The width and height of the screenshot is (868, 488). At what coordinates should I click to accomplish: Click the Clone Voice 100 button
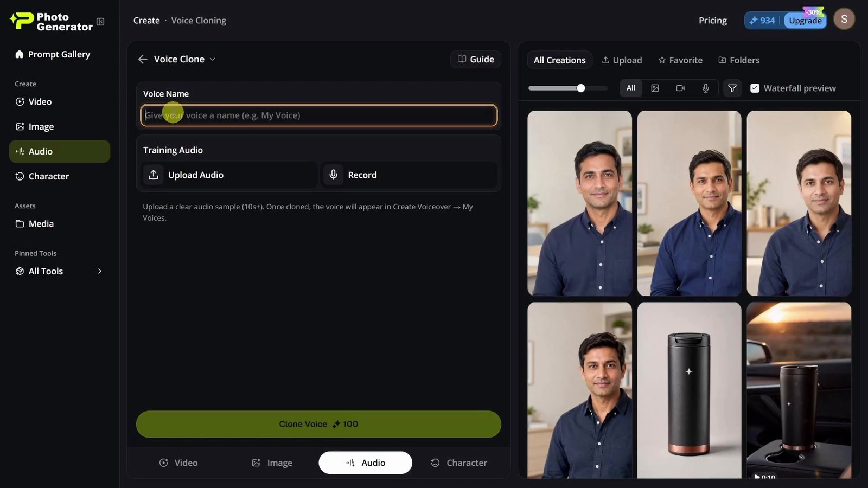click(318, 424)
